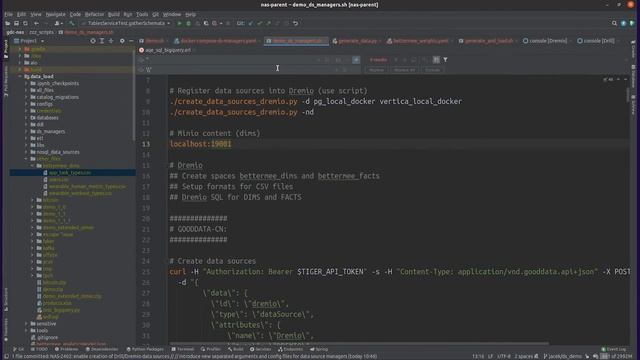
Task: Open the run configuration dropdown TableServiceTest
Action: tap(126, 23)
